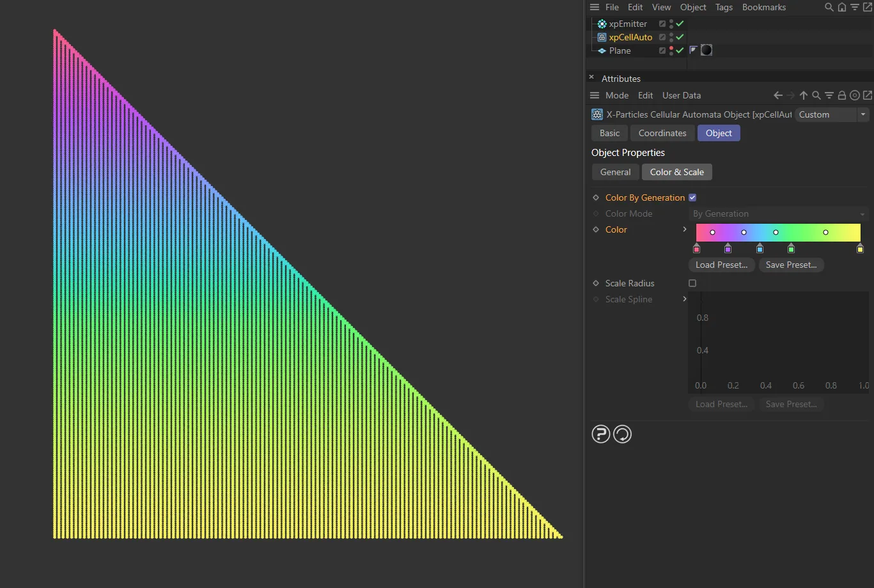Image resolution: width=874 pixels, height=588 pixels.
Task: Open the Attributes filter icon
Action: [x=829, y=95]
